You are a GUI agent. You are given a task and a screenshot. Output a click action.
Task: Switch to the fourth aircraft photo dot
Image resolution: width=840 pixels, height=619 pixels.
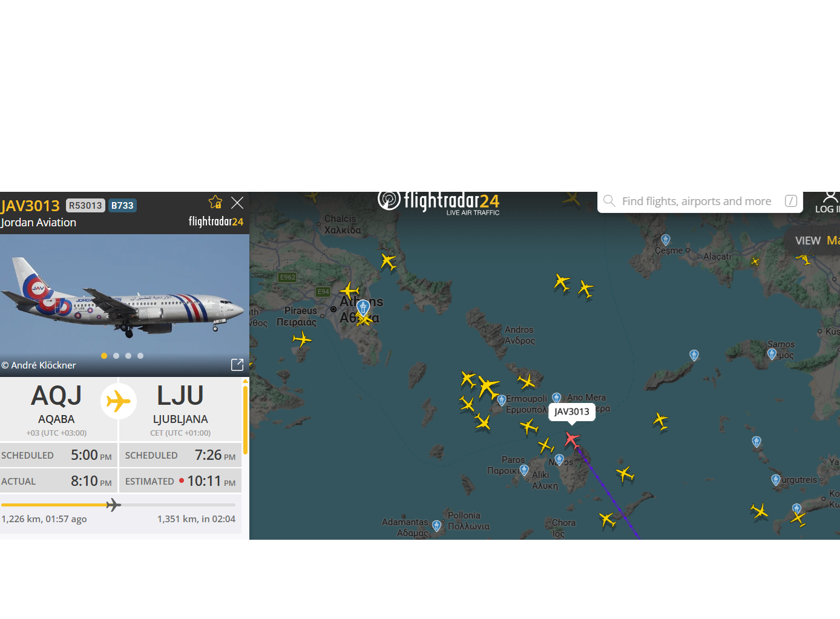140,356
